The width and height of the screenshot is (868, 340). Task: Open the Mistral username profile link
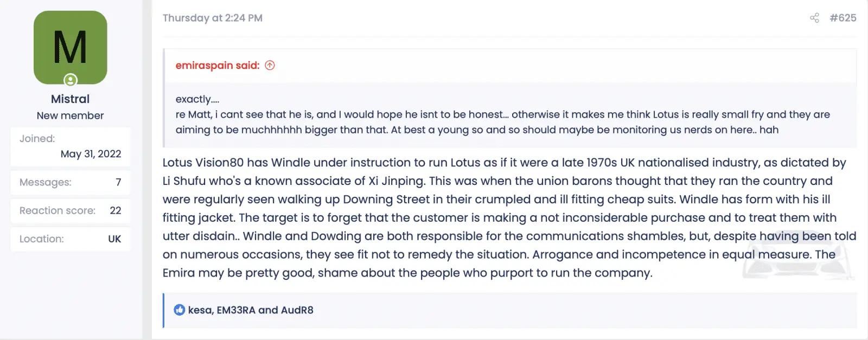pos(71,99)
